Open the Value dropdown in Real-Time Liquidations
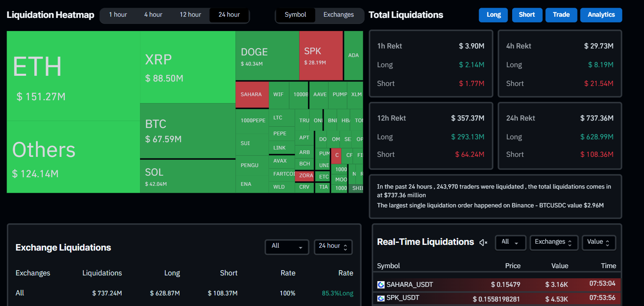This screenshot has width=644, height=306. [598, 242]
